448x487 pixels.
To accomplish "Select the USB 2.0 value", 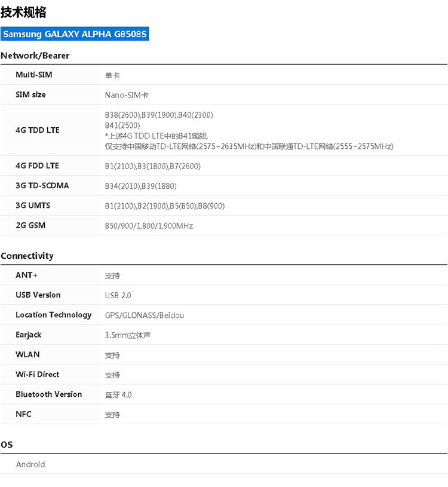I will (118, 295).
